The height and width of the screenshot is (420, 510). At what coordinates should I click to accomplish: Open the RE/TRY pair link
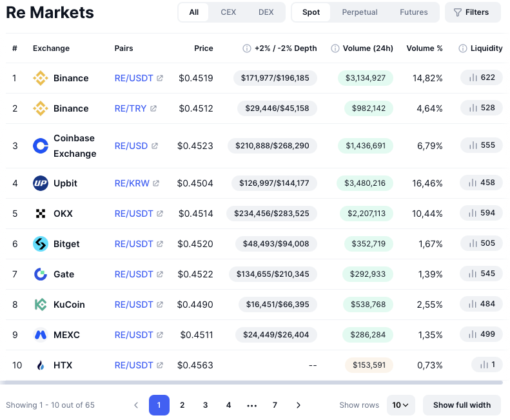pos(130,108)
